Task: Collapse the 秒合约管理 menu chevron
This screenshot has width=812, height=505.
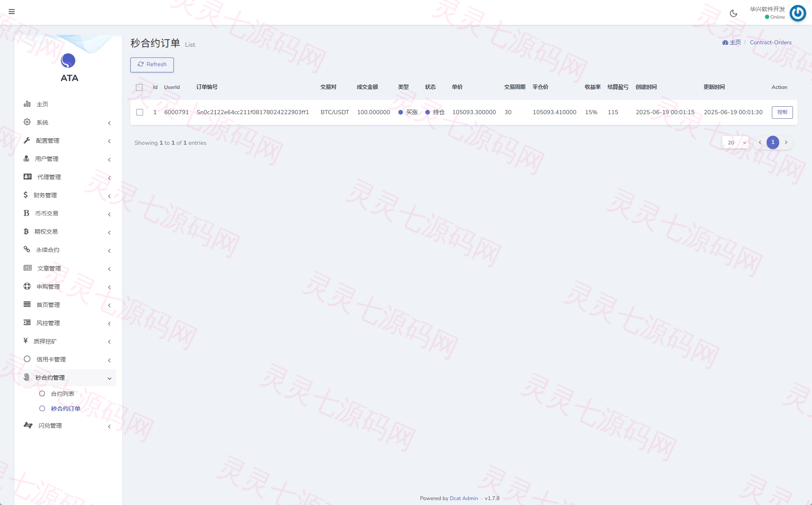Action: pyautogui.click(x=109, y=378)
